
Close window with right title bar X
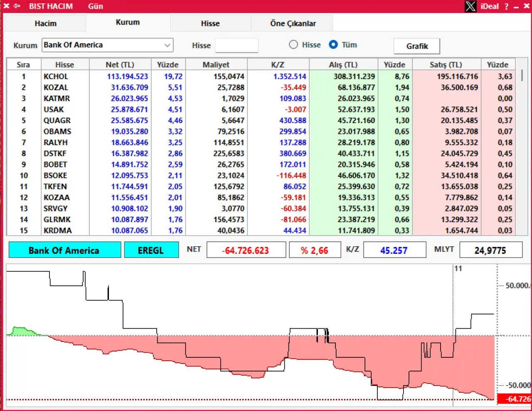pyautogui.click(x=527, y=6)
